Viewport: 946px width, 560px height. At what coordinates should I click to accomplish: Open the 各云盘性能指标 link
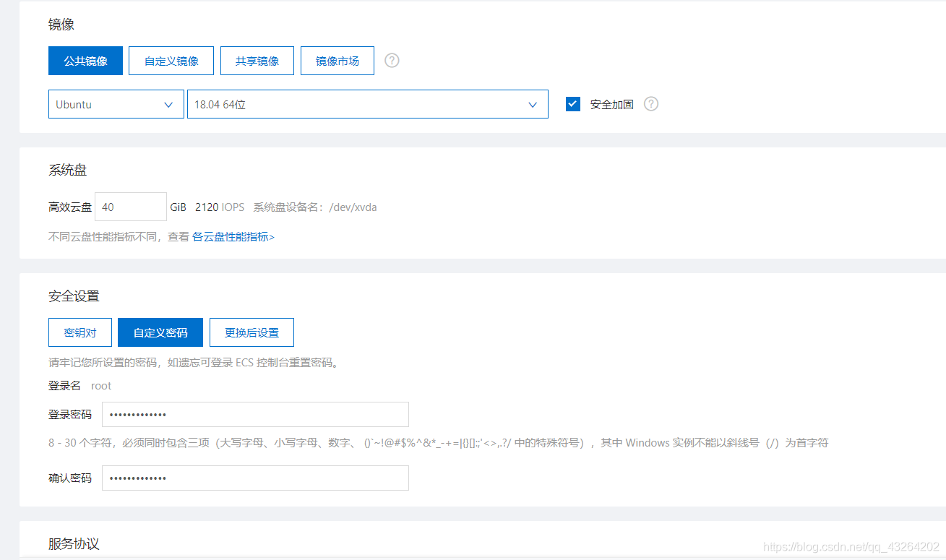(233, 236)
